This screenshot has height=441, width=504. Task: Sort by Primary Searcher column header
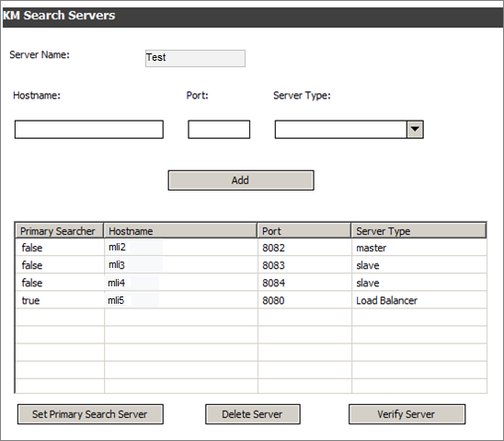[60, 231]
